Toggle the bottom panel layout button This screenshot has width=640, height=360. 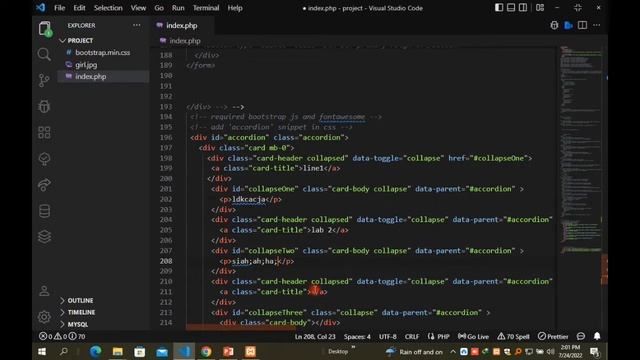click(511, 8)
